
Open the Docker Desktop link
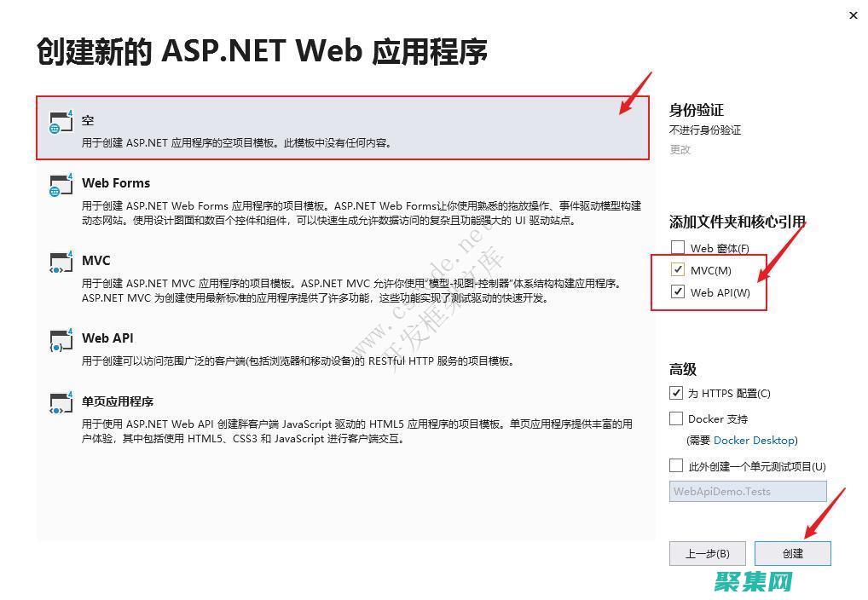coord(754,441)
